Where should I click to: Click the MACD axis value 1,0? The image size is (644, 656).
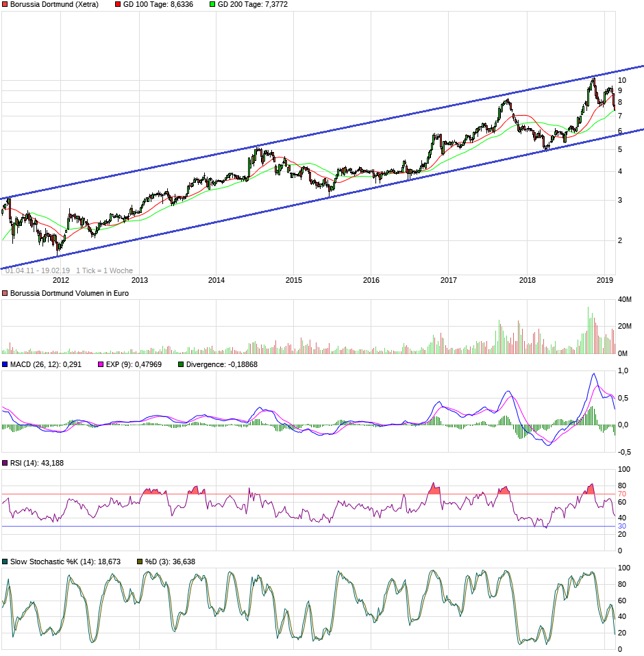[623, 370]
